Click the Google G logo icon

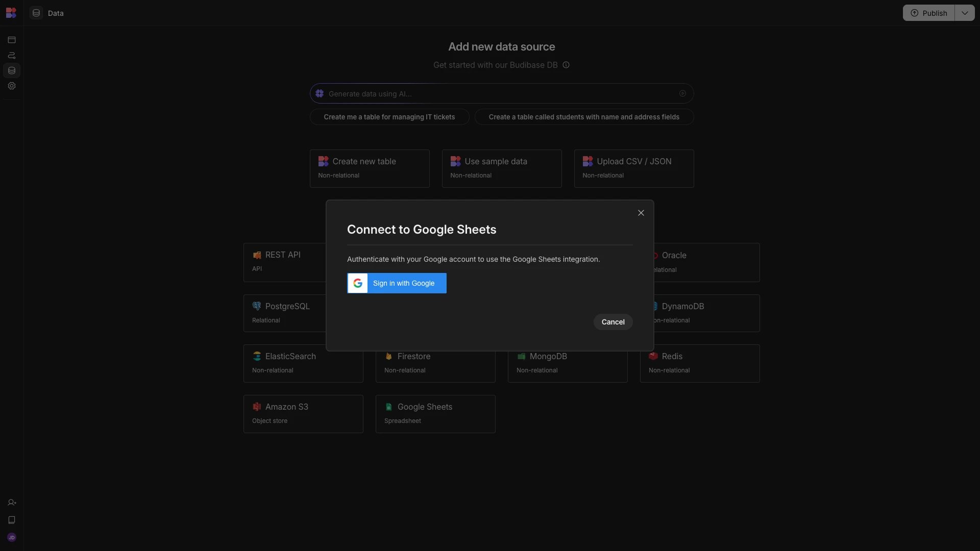coord(358,283)
